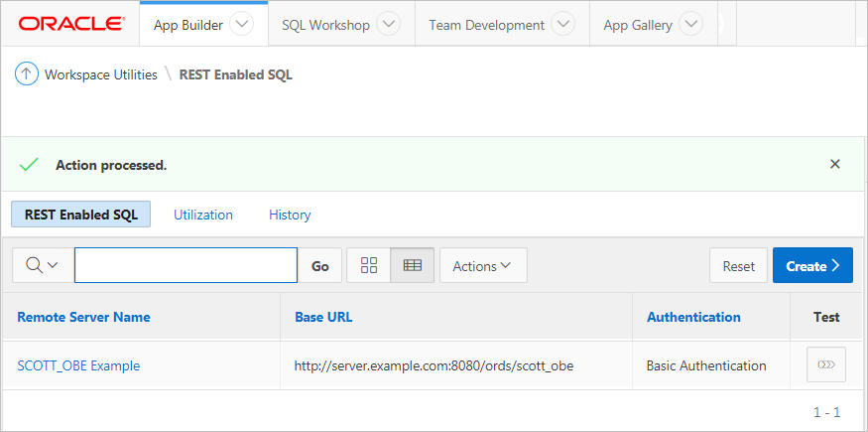
Task: Test the SCOTT_OBE Example connection
Action: click(x=825, y=365)
